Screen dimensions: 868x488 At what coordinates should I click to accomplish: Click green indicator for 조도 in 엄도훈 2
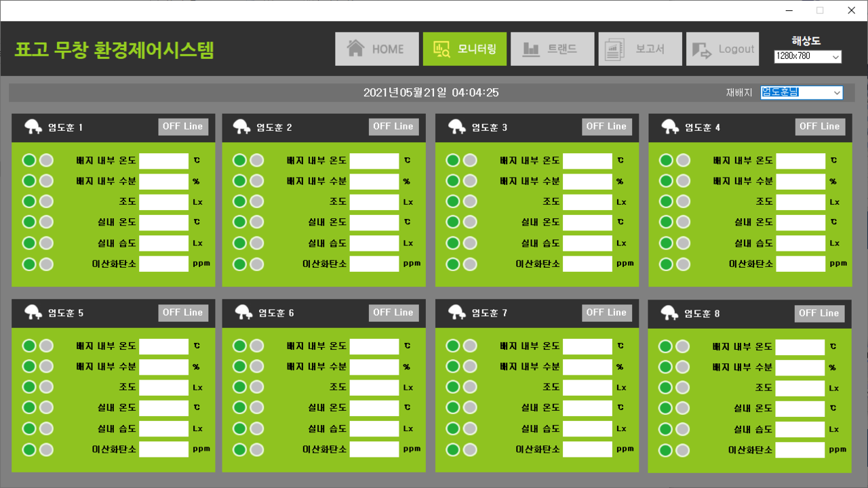[x=239, y=202]
